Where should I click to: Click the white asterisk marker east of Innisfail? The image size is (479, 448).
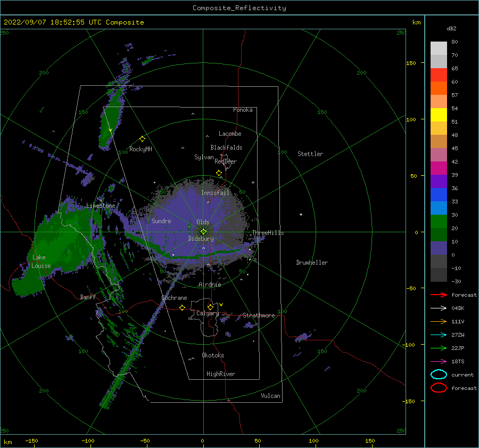point(253,183)
